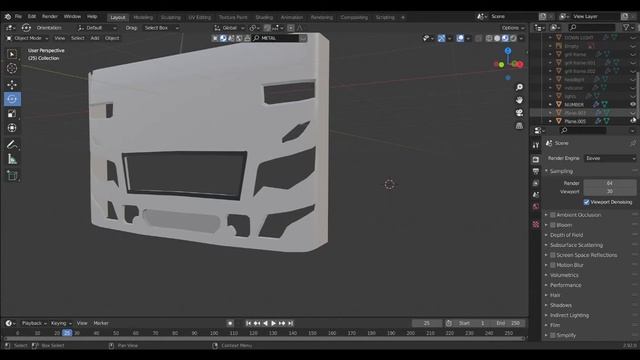Open the Tool properties tab icon

click(536, 145)
